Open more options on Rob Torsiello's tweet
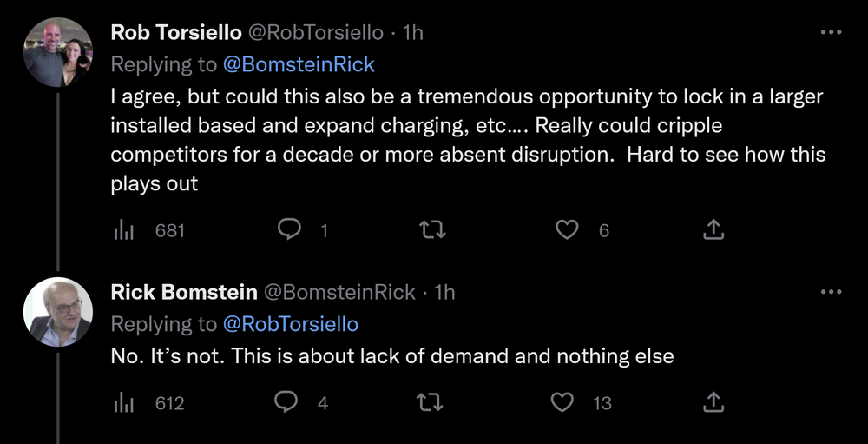This screenshot has height=444, width=868. [831, 32]
